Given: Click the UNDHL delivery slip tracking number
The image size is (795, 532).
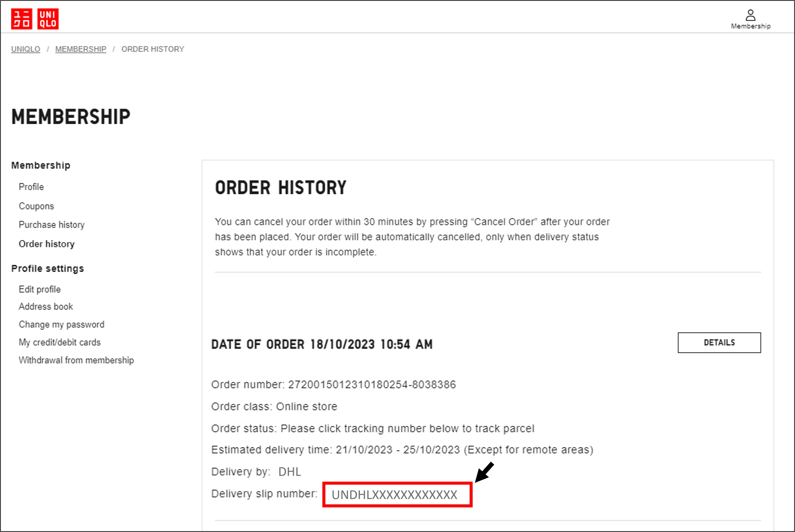Looking at the screenshot, I should pyautogui.click(x=394, y=495).
